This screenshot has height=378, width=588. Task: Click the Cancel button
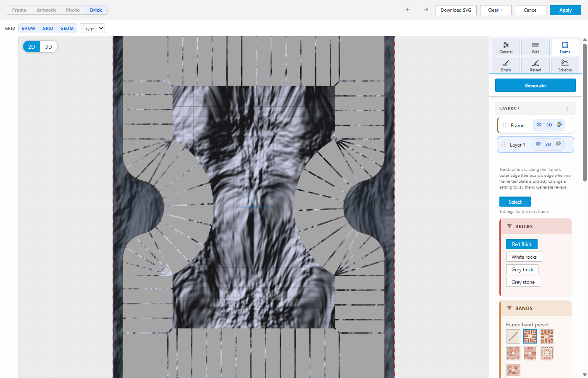[530, 10]
